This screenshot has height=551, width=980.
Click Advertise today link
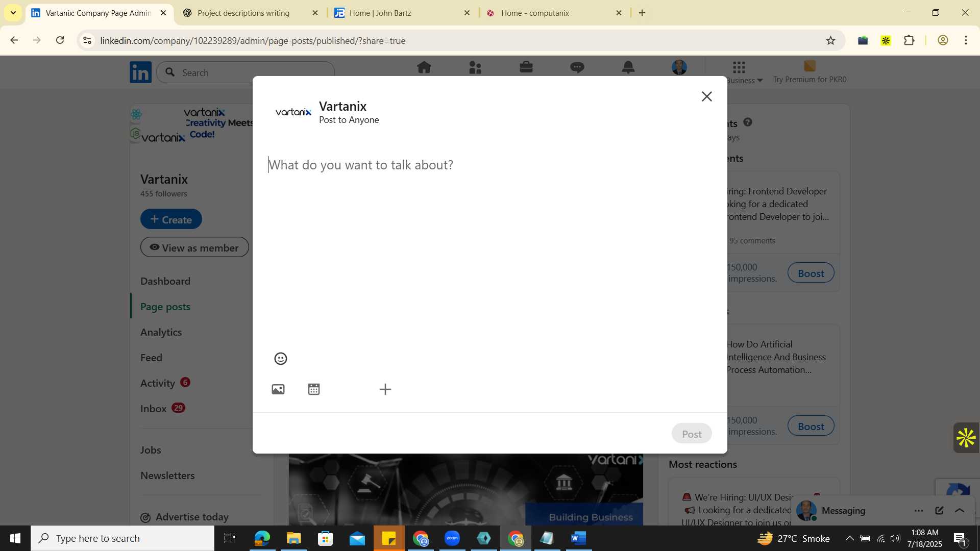click(185, 517)
